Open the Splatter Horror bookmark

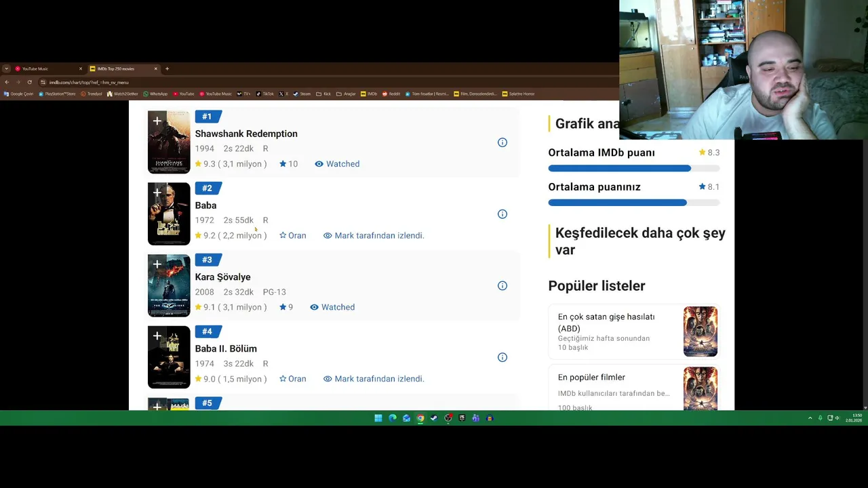pos(518,94)
